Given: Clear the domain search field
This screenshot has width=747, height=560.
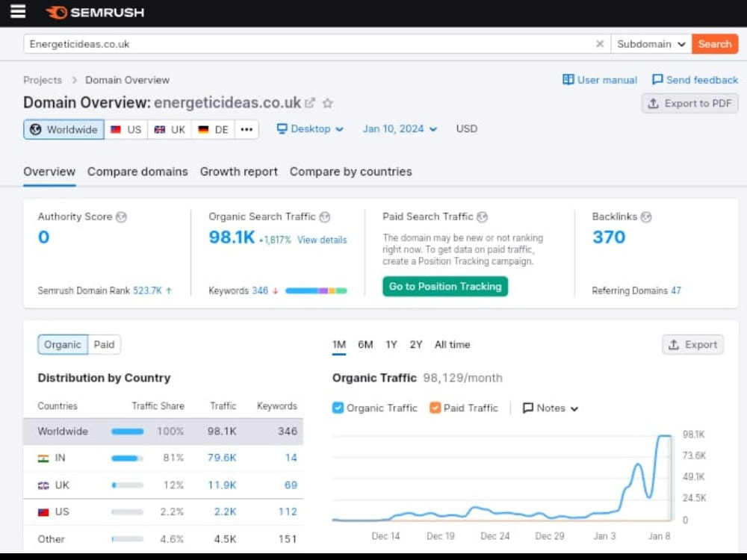Looking at the screenshot, I should pyautogui.click(x=600, y=44).
